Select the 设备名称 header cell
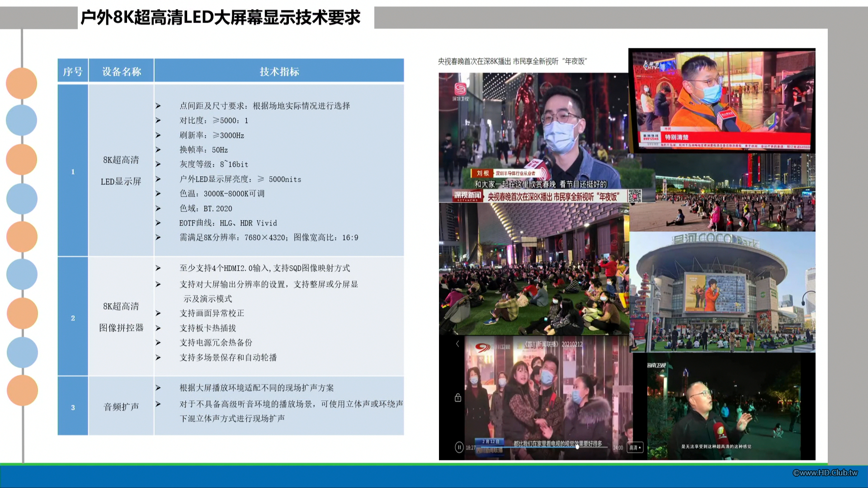868x488 pixels. tap(121, 71)
